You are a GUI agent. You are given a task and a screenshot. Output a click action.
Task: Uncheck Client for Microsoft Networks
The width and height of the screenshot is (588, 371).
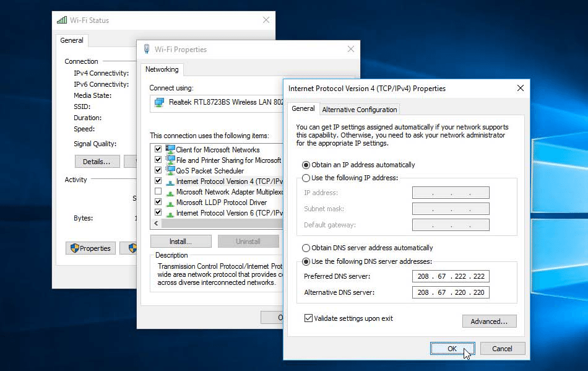point(158,149)
